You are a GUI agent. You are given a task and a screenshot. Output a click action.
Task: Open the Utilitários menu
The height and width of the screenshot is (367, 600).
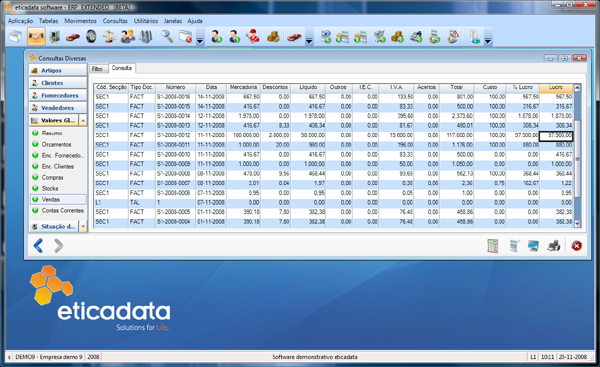146,21
